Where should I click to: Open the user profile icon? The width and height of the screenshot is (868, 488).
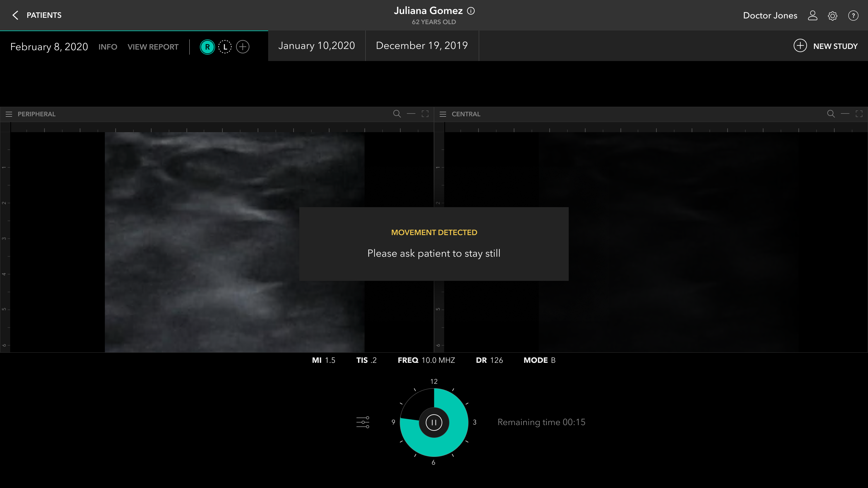(x=812, y=16)
